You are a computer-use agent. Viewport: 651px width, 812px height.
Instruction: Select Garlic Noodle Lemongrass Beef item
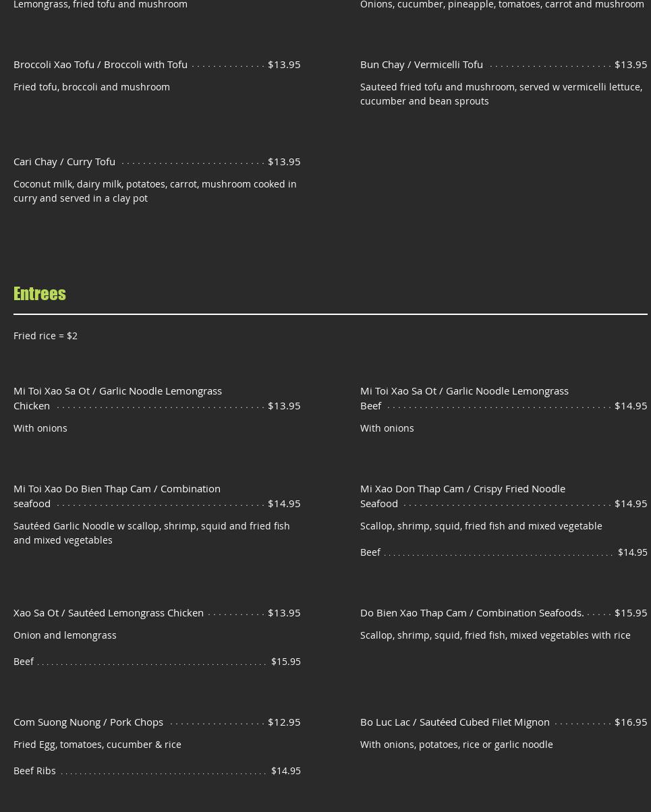click(x=464, y=397)
